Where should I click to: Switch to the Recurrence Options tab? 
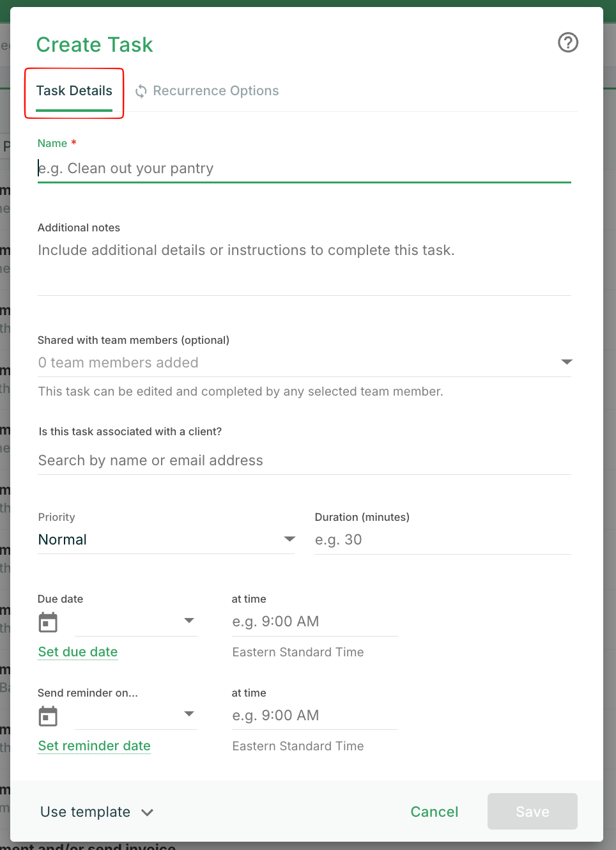[215, 91]
